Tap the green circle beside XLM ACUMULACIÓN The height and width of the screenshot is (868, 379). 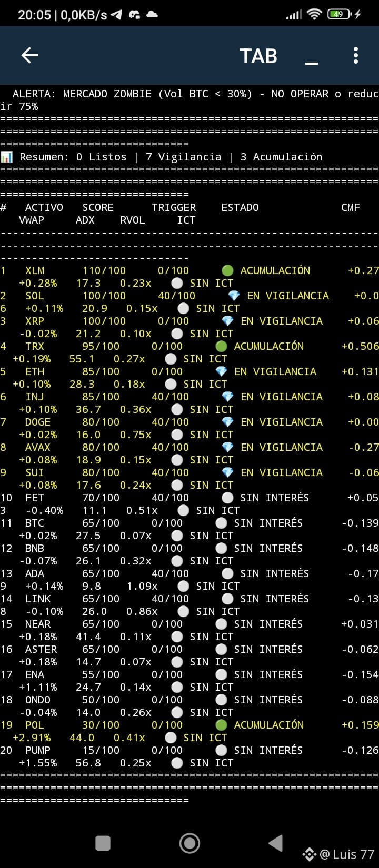click(x=227, y=271)
